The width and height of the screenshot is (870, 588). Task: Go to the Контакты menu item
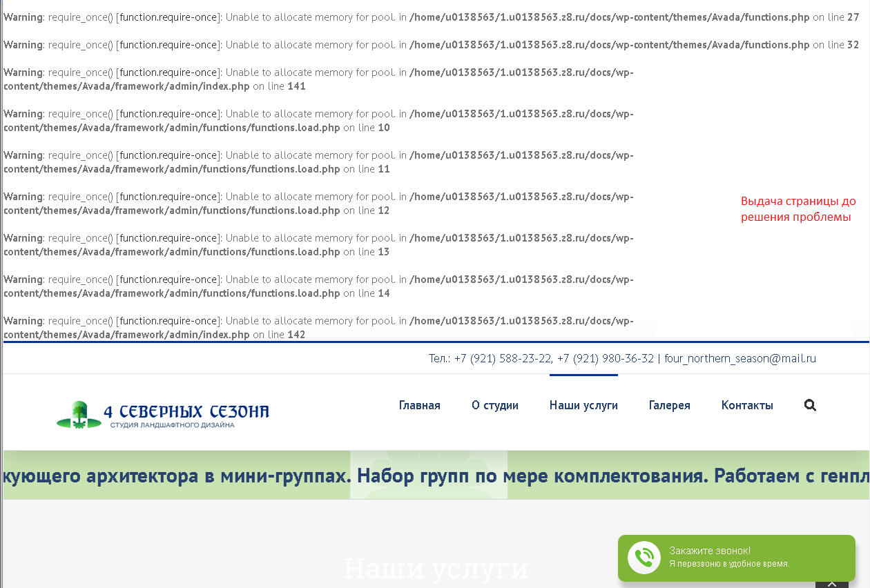pos(747,405)
